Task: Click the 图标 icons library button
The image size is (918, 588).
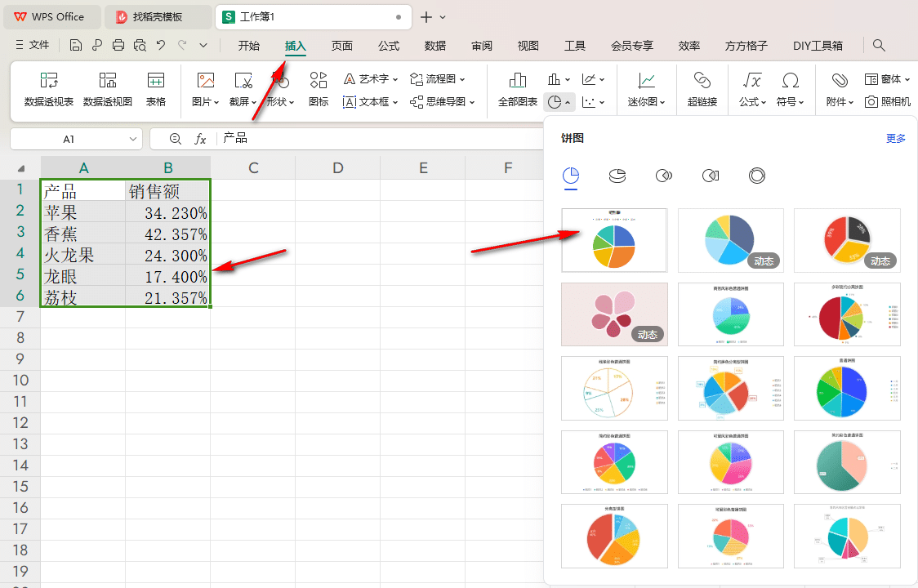Action: [x=319, y=89]
